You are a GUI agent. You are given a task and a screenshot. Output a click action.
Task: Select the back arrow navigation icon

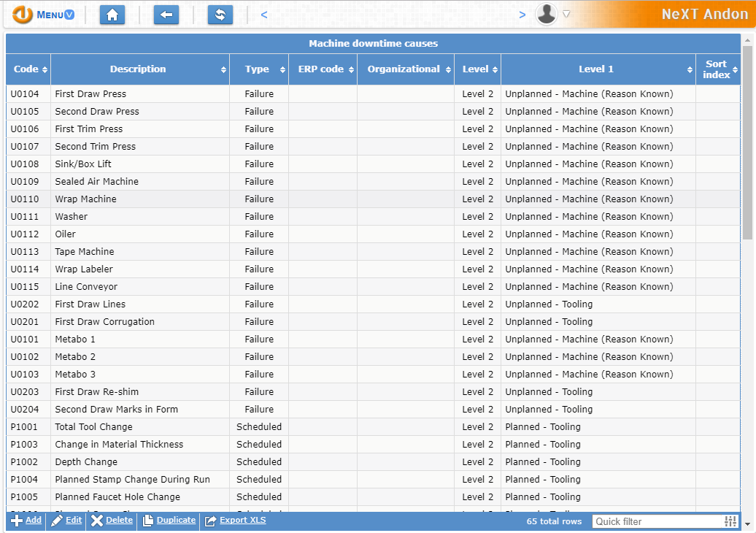(x=166, y=14)
